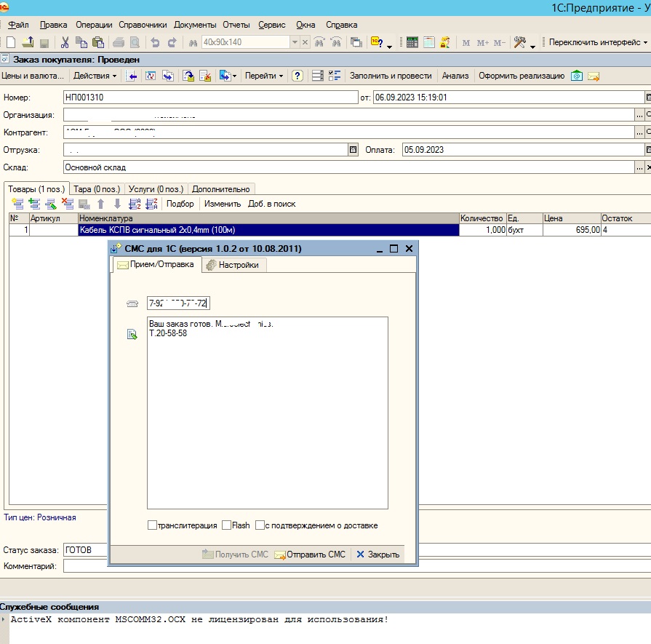The image size is (651, 644).
Task: Open the search text dropdown arrow
Action: [x=295, y=42]
